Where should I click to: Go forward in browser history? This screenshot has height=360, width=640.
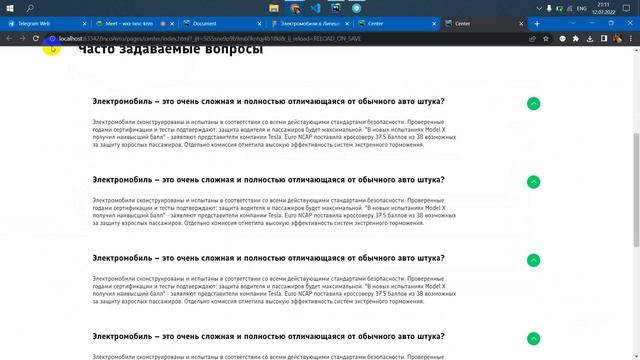coord(22,38)
